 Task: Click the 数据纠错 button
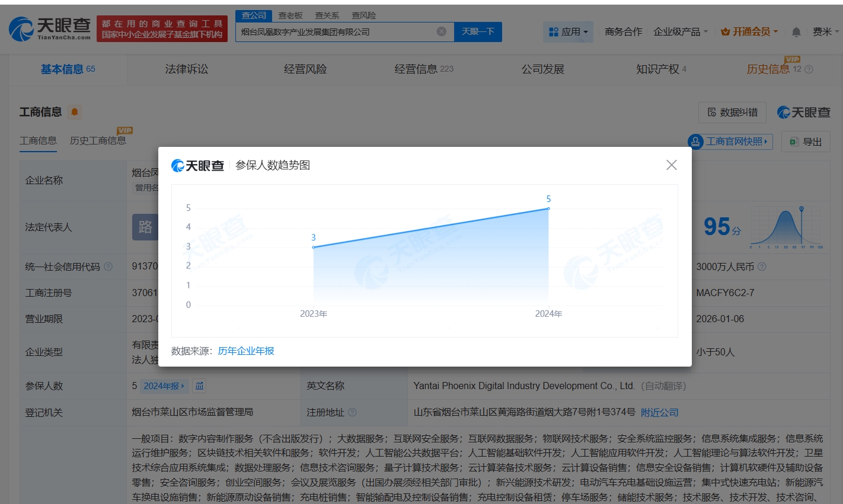click(x=732, y=112)
